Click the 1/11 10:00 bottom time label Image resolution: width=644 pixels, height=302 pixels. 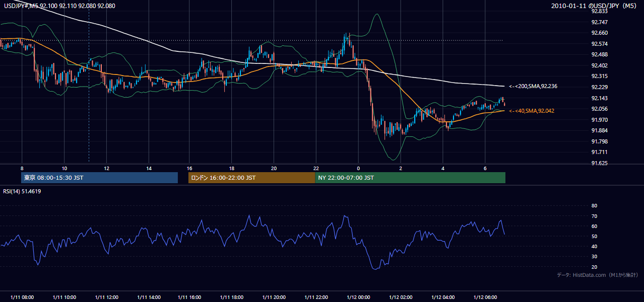coord(64,297)
